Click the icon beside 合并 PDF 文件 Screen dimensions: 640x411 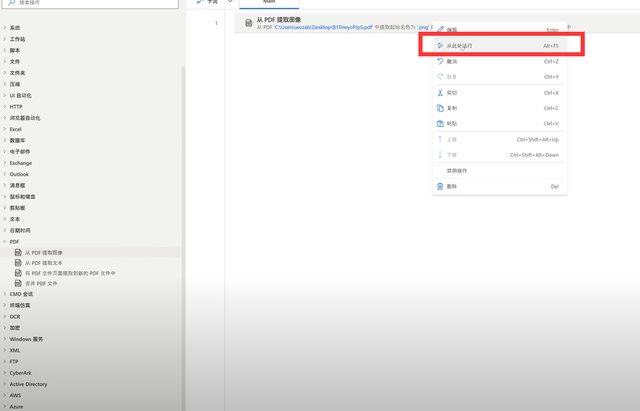(x=18, y=283)
